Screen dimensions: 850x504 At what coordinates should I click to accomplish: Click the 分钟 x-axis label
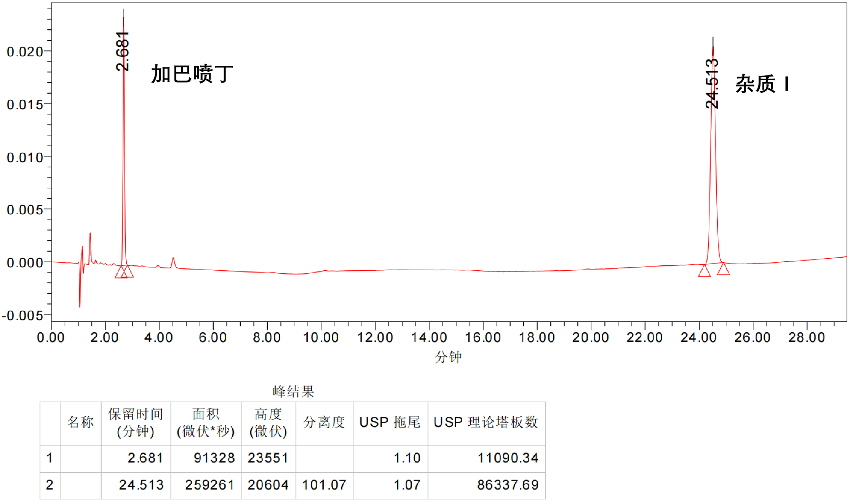448,357
